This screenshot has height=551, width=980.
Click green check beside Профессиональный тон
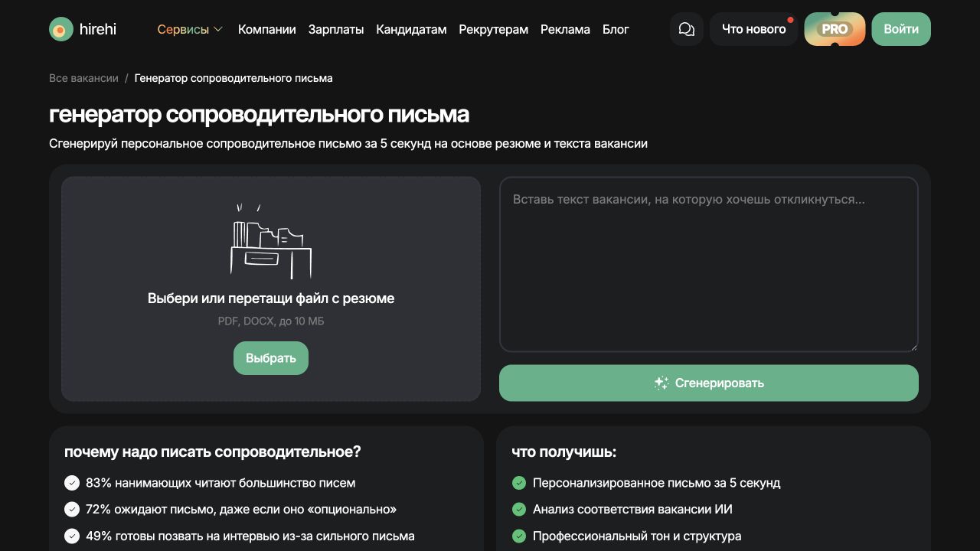coord(519,536)
